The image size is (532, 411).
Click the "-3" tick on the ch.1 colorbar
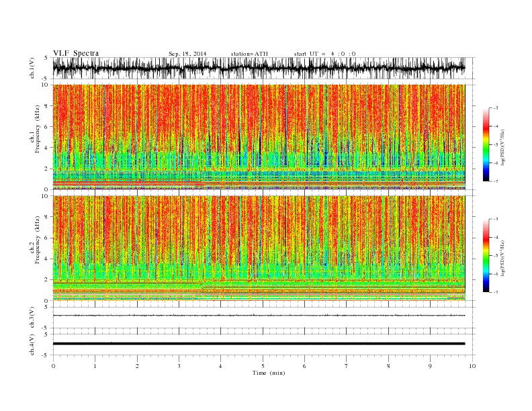(496, 108)
